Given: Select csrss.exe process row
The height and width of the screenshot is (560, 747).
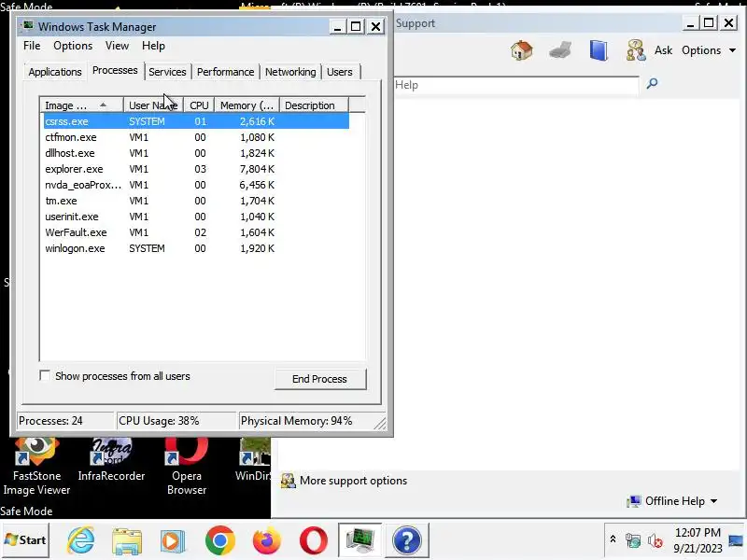Looking at the screenshot, I should coord(196,121).
